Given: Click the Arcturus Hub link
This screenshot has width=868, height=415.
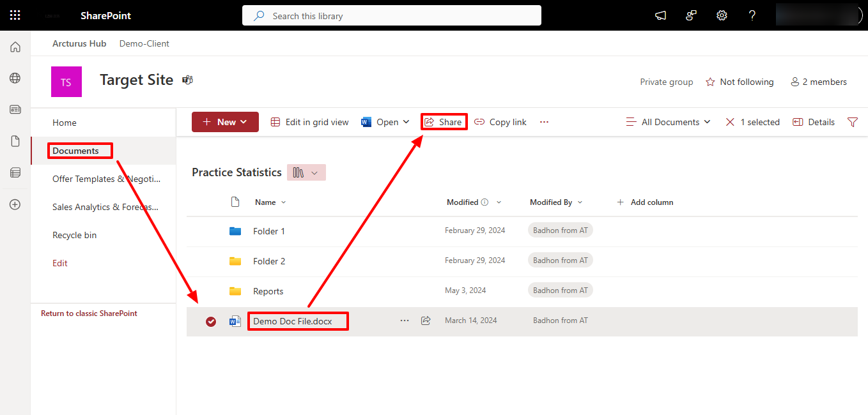Looking at the screenshot, I should tap(79, 43).
